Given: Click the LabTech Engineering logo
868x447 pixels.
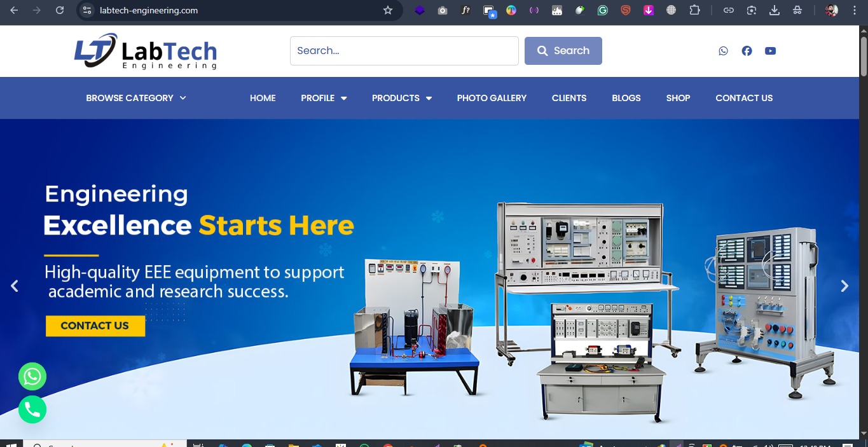Looking at the screenshot, I should click(146, 52).
